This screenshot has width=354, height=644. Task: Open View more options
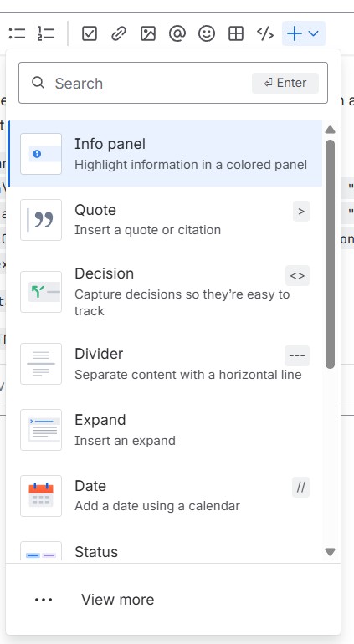(x=173, y=600)
